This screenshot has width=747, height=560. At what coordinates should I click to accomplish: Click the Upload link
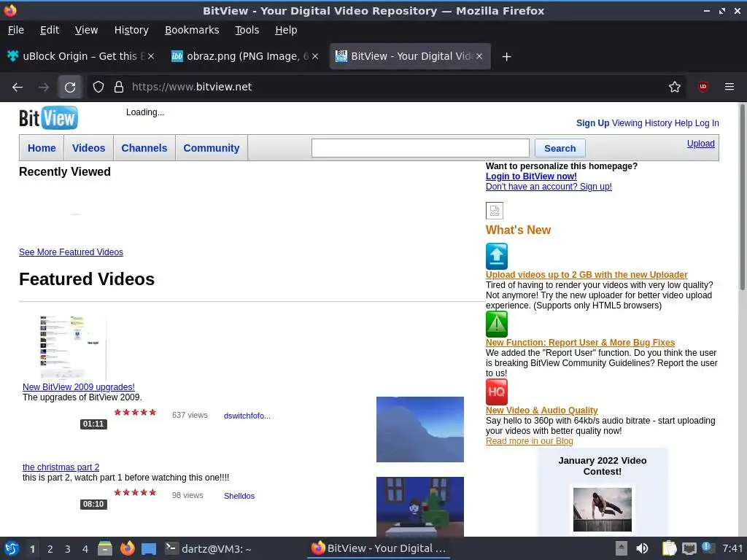coord(700,144)
